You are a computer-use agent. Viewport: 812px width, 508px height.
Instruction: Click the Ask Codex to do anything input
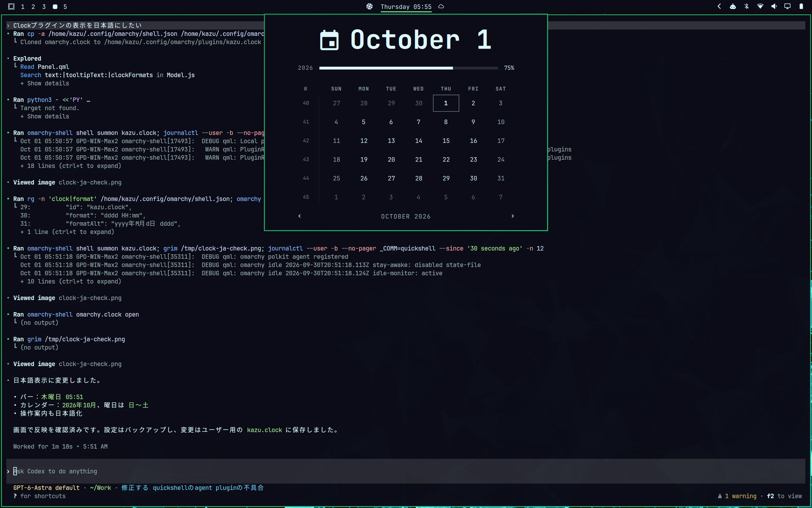406,471
